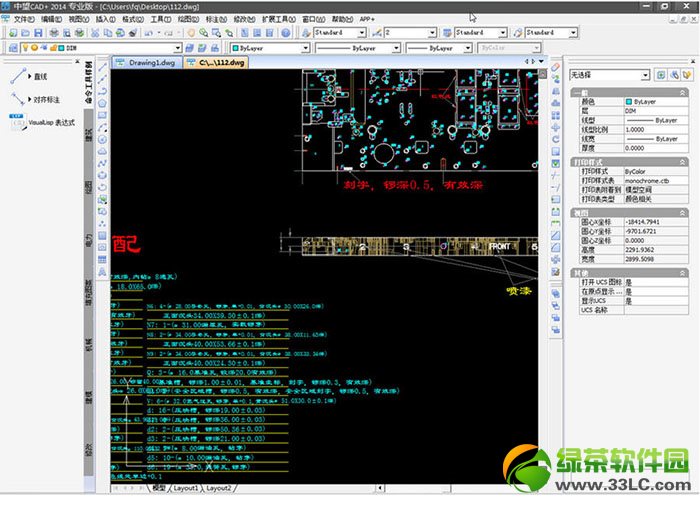
Task: Select the Chamfer tool in modify toolbar
Action: [555, 235]
